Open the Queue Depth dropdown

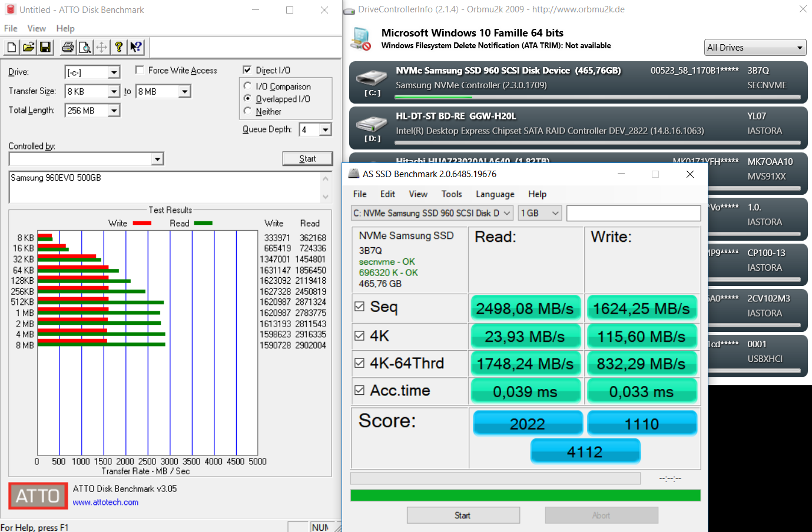(326, 129)
